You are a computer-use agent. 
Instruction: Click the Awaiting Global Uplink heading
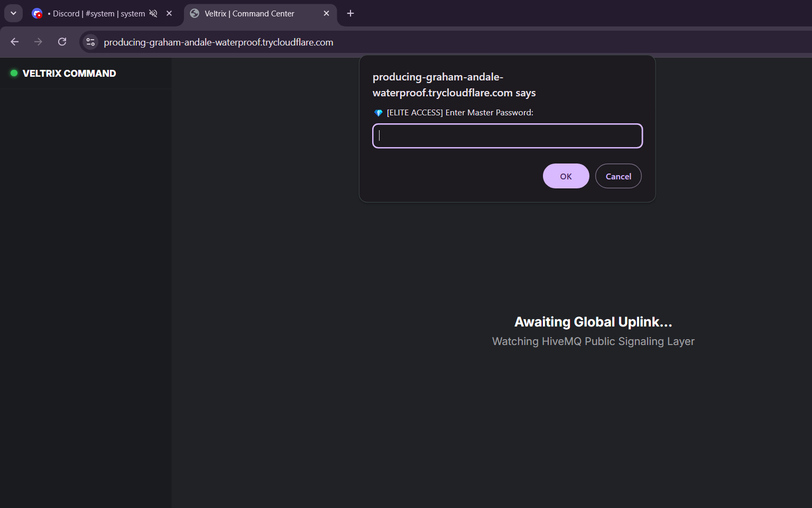[593, 322]
